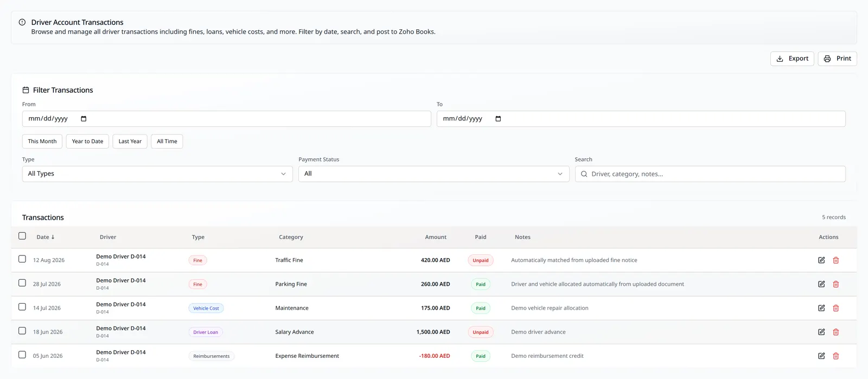Focus the Search driver, category, notes field
Image resolution: width=868 pixels, height=379 pixels.
(x=710, y=174)
